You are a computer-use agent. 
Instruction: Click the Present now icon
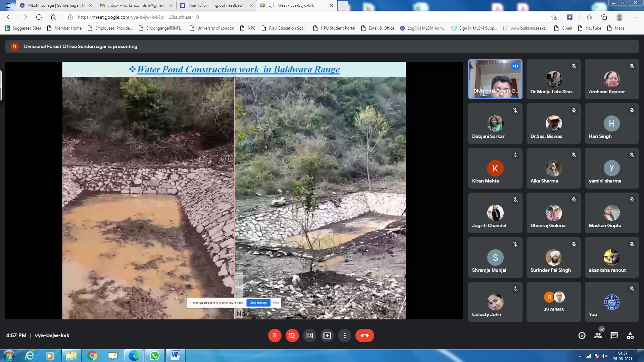point(327,335)
